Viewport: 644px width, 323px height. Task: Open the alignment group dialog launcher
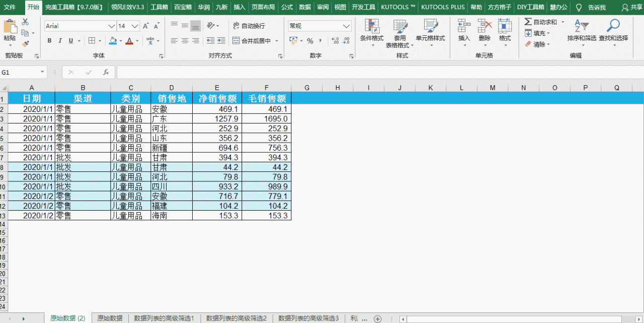coord(280,56)
